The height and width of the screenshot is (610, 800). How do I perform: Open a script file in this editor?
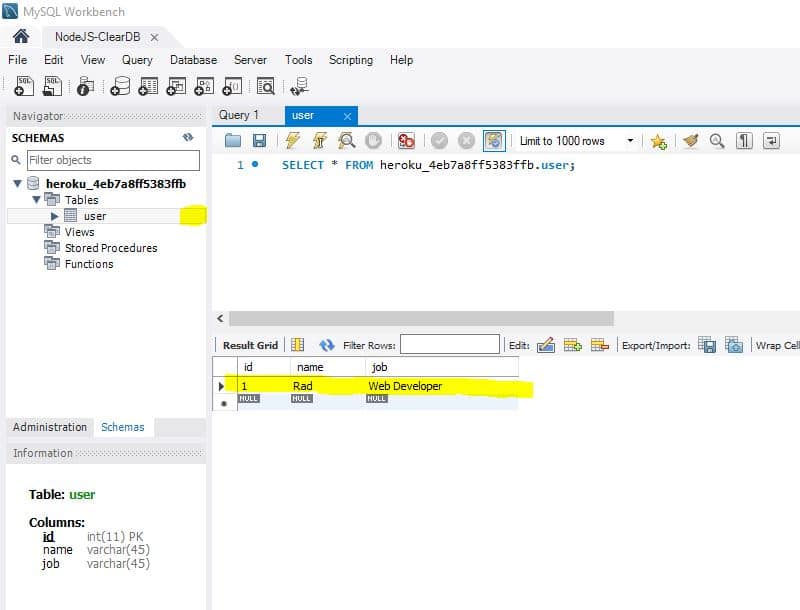pos(233,140)
